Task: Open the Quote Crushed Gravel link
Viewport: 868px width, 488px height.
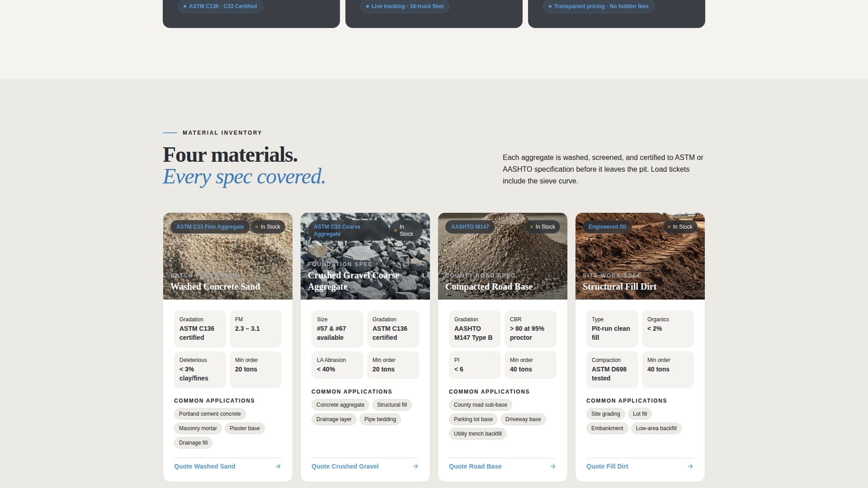Action: click(345, 466)
